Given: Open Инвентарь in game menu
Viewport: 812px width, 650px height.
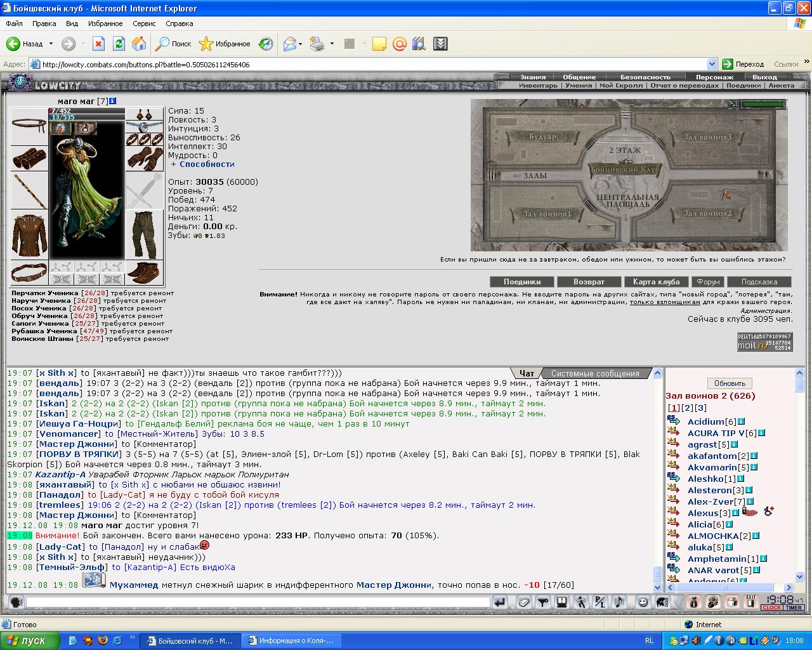Looking at the screenshot, I should 537,85.
